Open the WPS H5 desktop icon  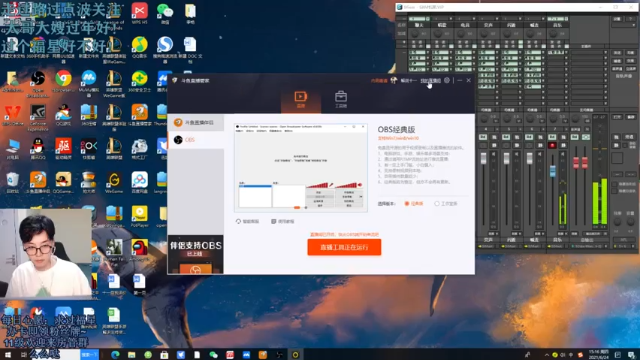coord(140,13)
